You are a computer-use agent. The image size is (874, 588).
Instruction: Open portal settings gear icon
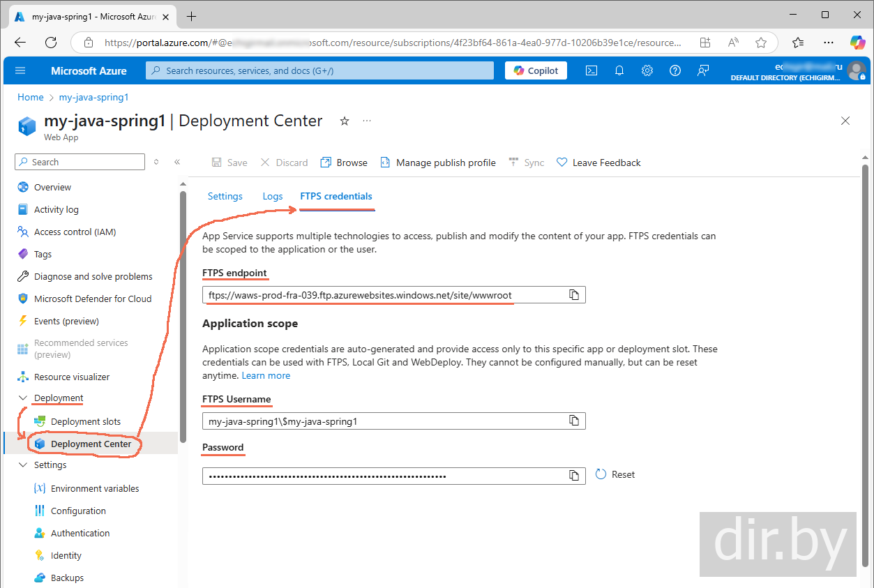pyautogui.click(x=647, y=70)
